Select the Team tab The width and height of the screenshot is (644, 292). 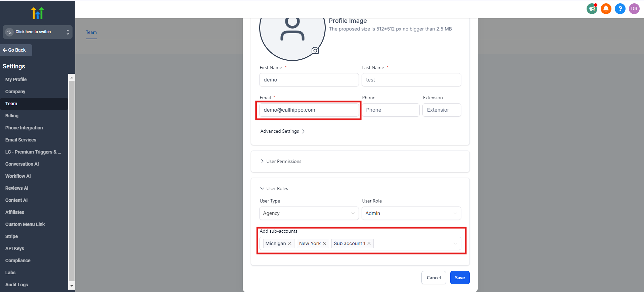tap(91, 33)
